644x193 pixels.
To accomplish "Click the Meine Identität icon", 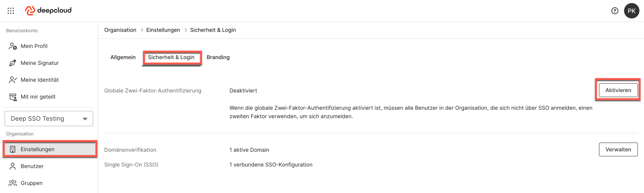I will point(13,80).
